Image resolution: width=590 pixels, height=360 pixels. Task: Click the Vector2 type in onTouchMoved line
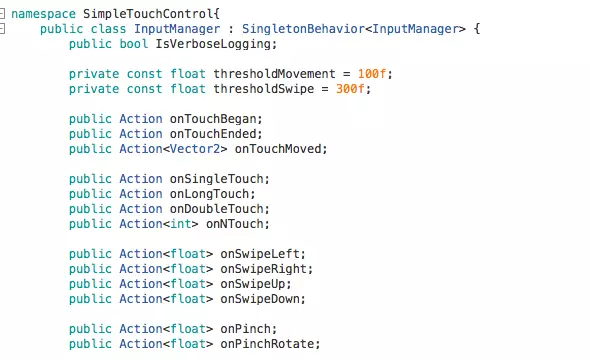[x=195, y=149]
